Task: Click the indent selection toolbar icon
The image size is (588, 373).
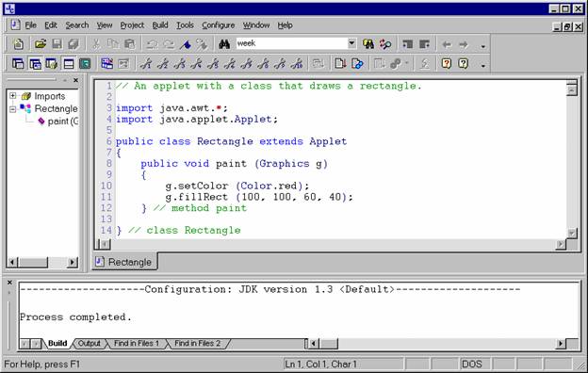Action: click(407, 44)
